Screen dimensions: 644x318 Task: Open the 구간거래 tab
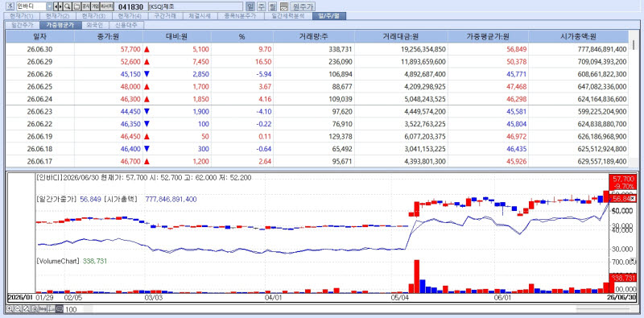click(165, 16)
